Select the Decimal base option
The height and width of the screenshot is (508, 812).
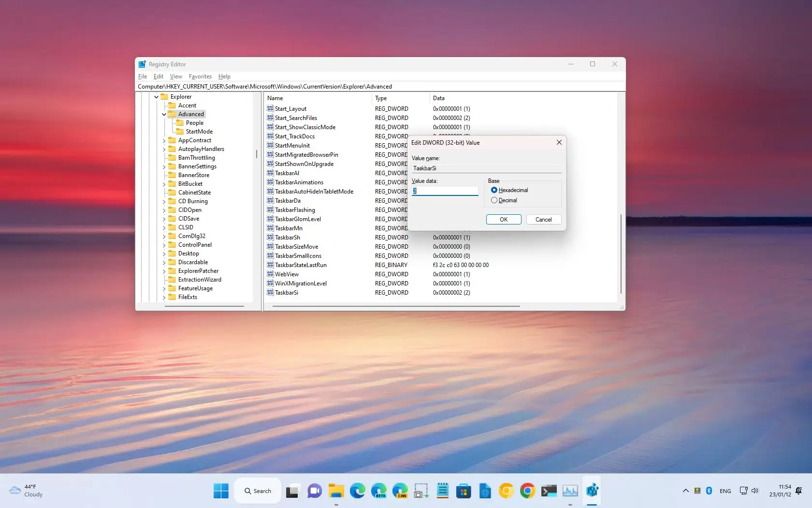[494, 200]
